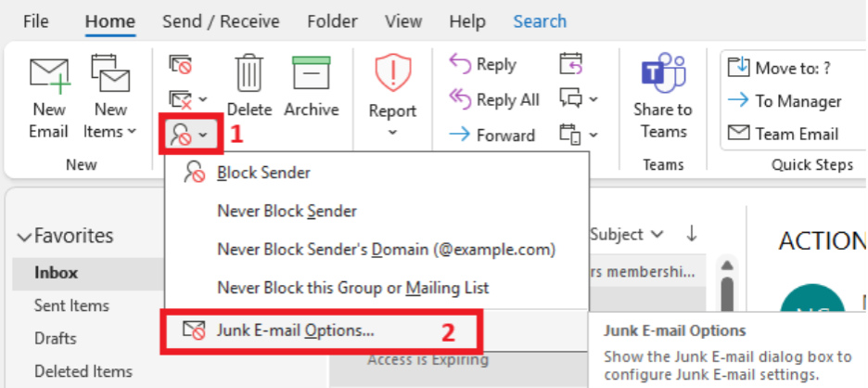Select the Team Email quick step
This screenshot has width=868, height=388.
tap(783, 134)
